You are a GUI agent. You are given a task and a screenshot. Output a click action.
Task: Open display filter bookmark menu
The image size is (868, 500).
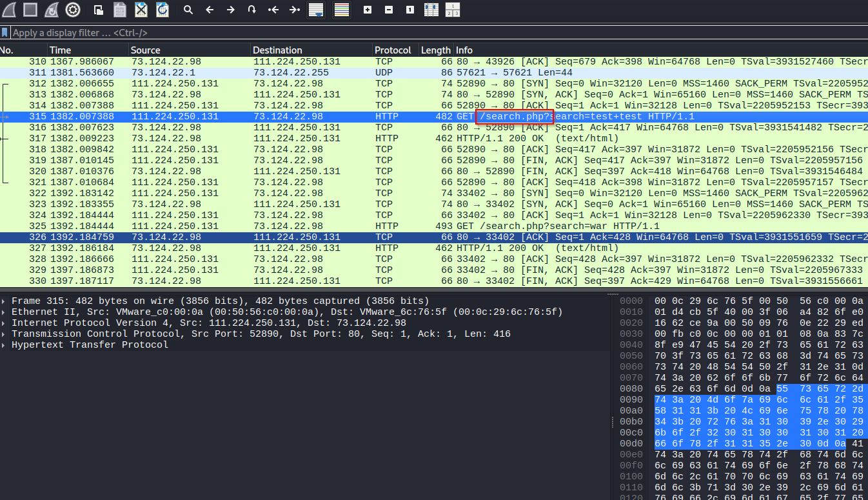click(5, 32)
